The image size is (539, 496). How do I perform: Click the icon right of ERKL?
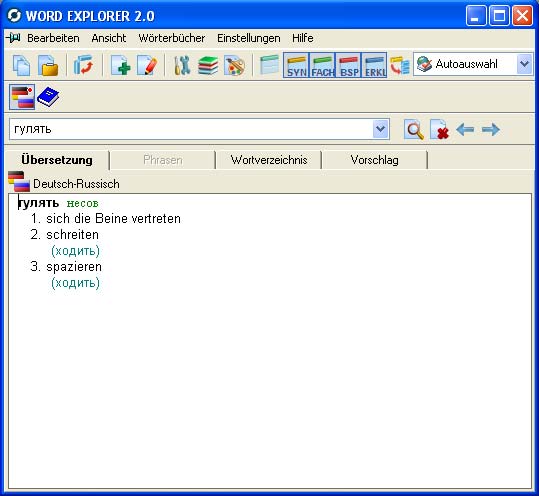400,65
